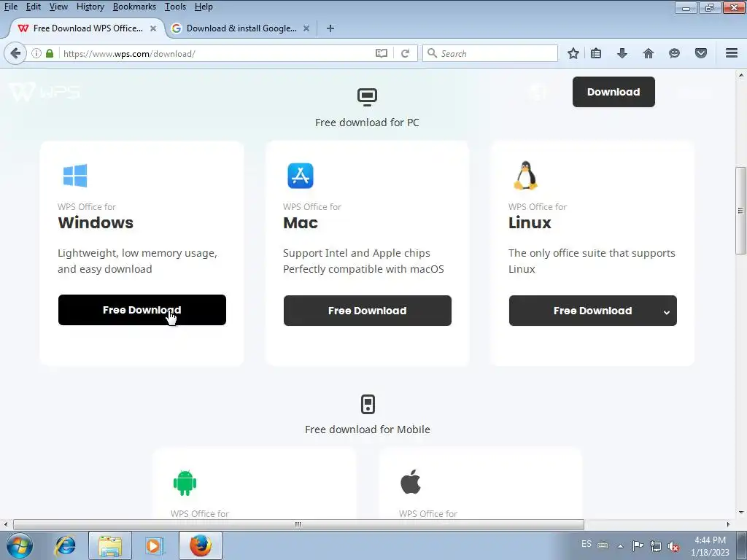This screenshot has width=747, height=560.
Task: Go back with the browser back arrow
Action: [x=15, y=53]
